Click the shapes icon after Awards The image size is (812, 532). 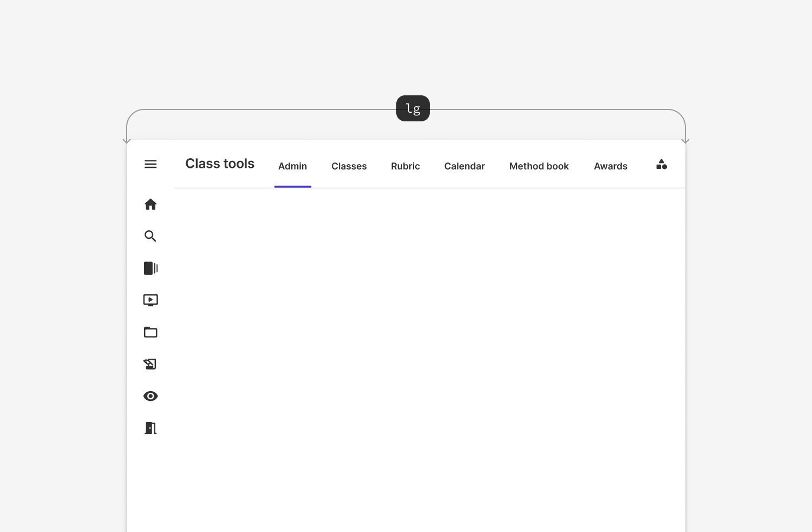pos(662,165)
